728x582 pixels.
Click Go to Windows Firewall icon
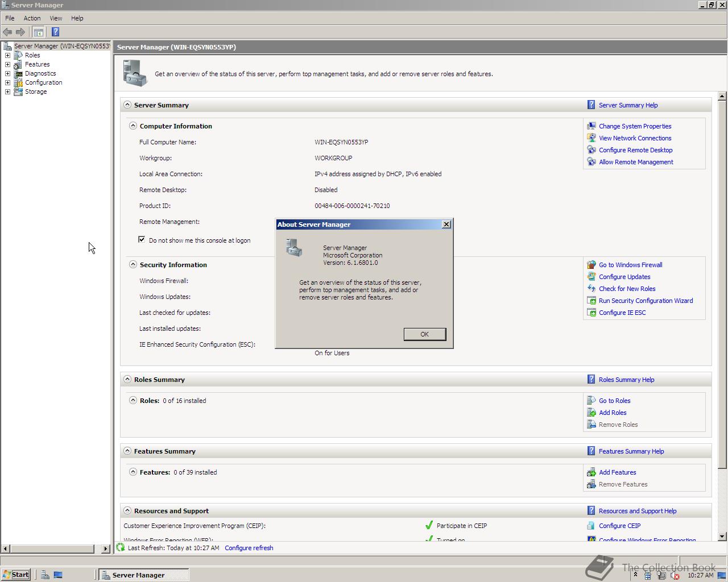pos(591,265)
